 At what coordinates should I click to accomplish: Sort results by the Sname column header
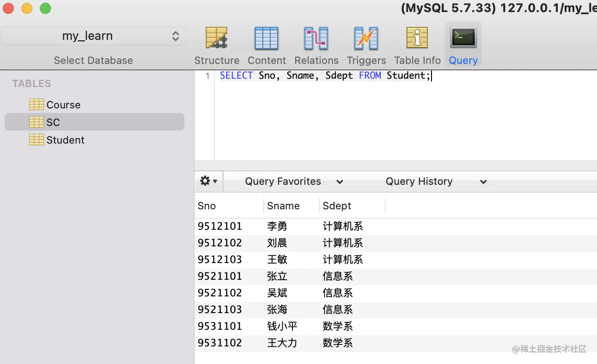click(292, 206)
